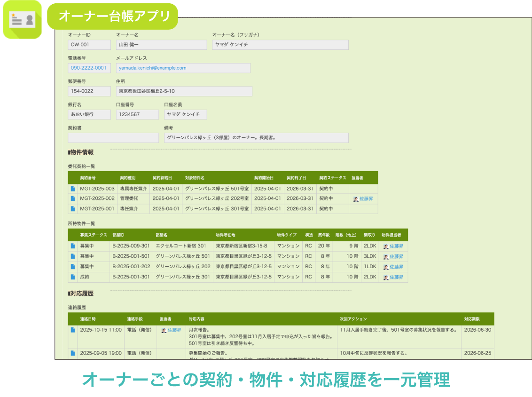Click the 口座番号 field 1234567
The width and height of the screenshot is (532, 397).
137,114
